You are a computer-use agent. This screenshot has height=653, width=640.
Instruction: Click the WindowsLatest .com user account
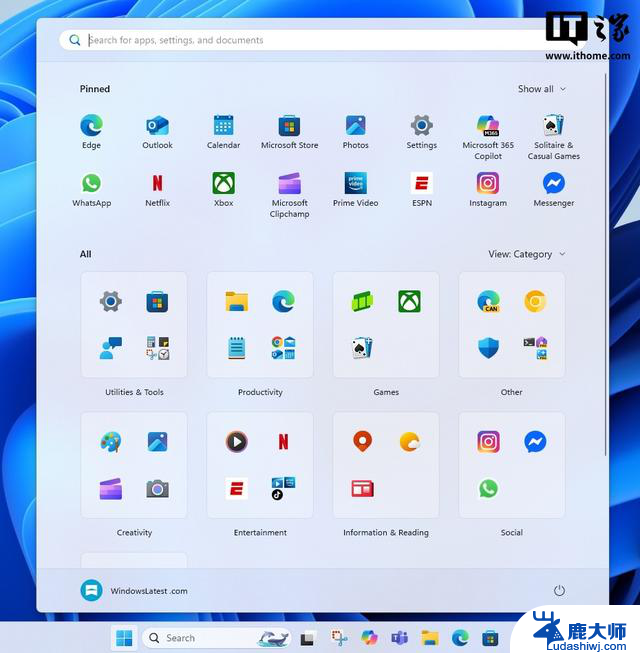[134, 591]
